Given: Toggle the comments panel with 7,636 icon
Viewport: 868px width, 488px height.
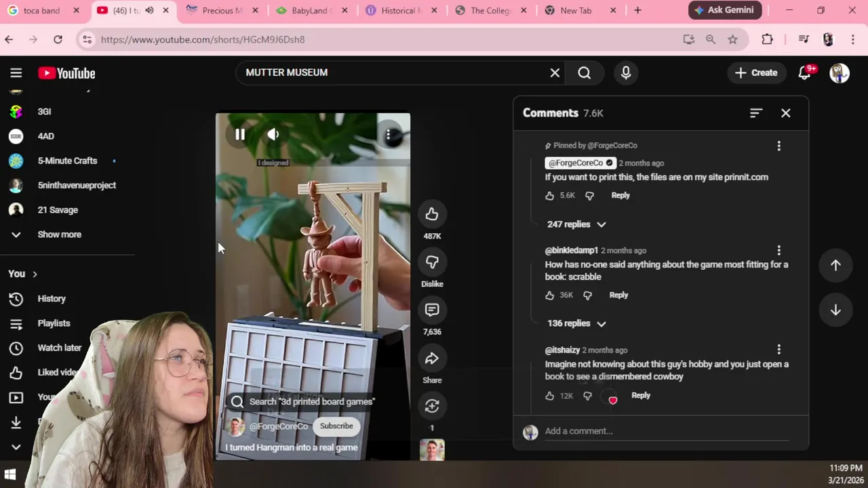Looking at the screenshot, I should (x=432, y=310).
